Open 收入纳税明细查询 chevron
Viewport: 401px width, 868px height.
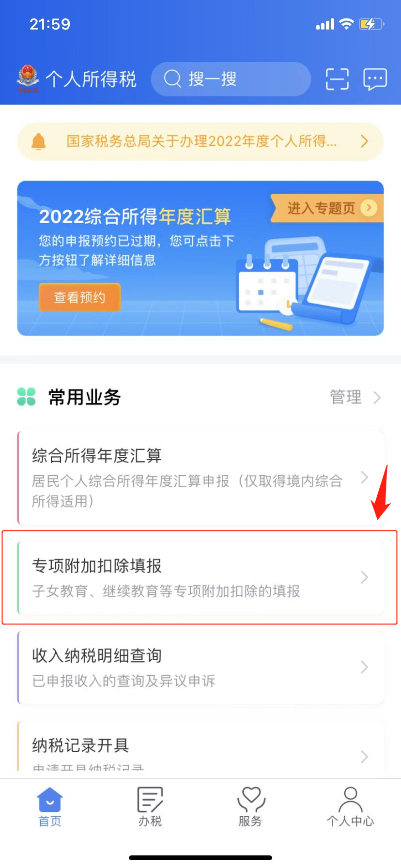(x=365, y=667)
